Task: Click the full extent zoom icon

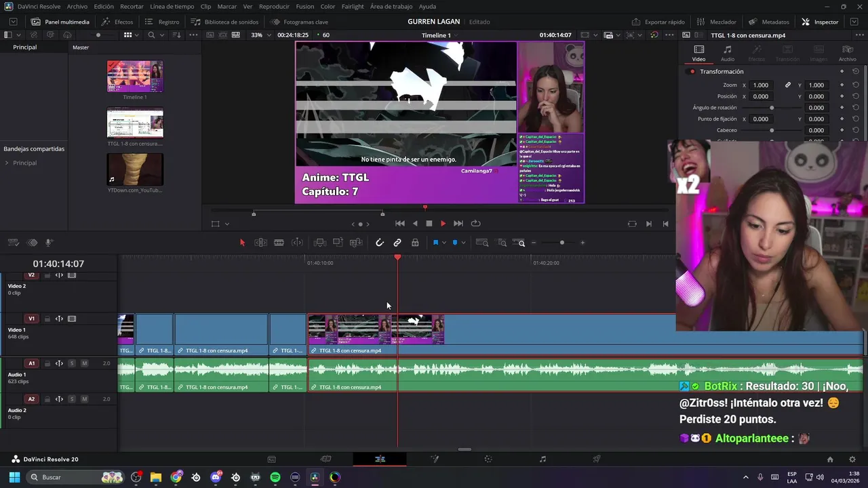Action: (482, 243)
